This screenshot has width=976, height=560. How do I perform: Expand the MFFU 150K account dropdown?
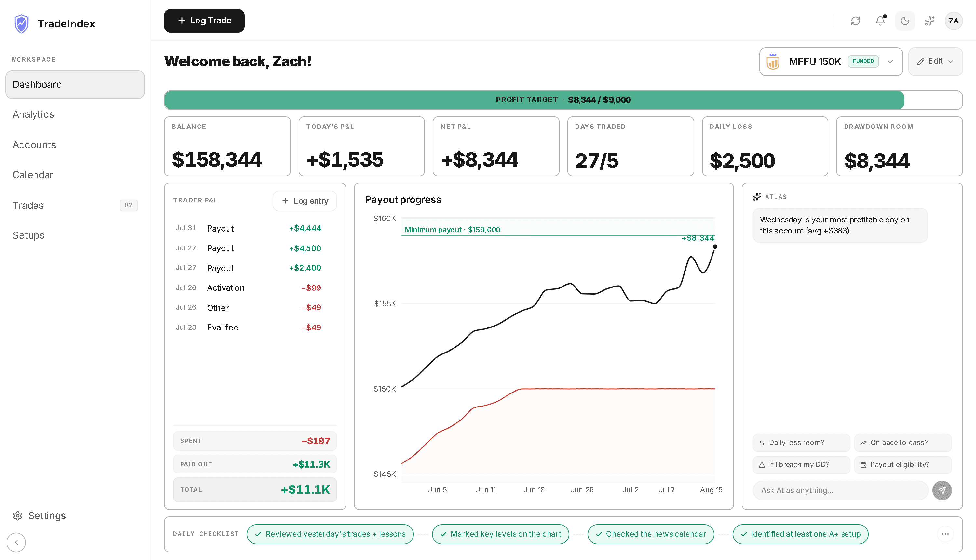click(831, 61)
